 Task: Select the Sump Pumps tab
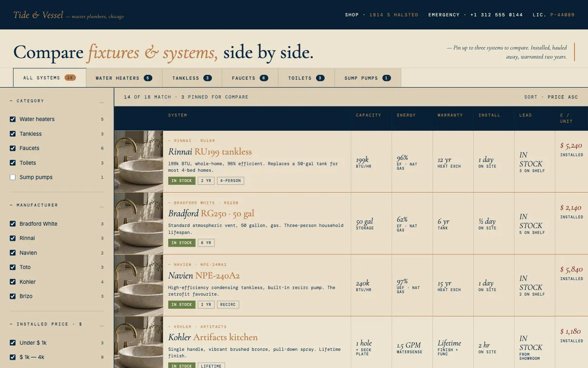(x=367, y=78)
